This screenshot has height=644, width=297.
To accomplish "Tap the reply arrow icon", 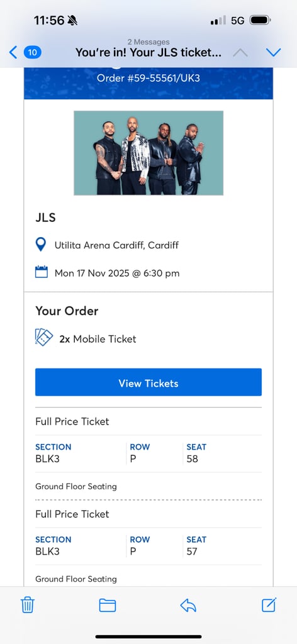I will click(188, 605).
